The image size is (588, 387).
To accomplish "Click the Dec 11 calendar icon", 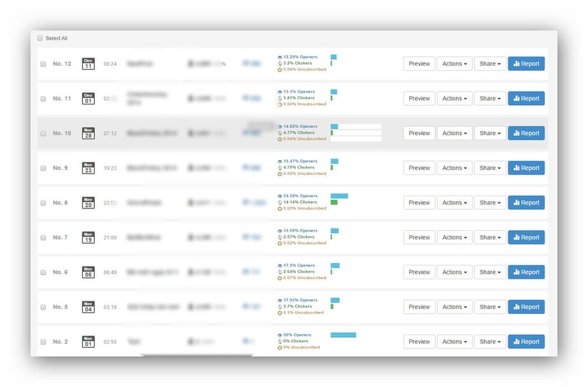I will 88,64.
